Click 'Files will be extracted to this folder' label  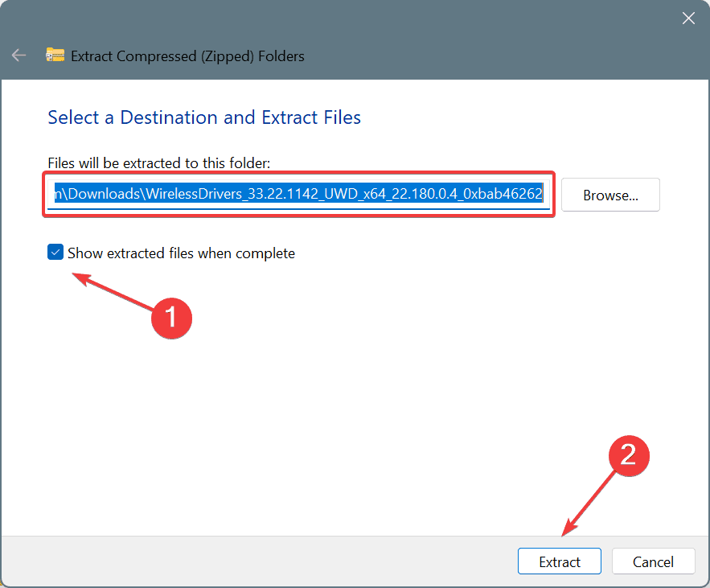click(159, 163)
